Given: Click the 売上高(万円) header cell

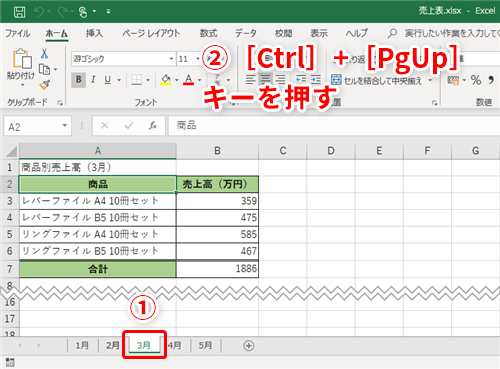Looking at the screenshot, I should tap(217, 184).
